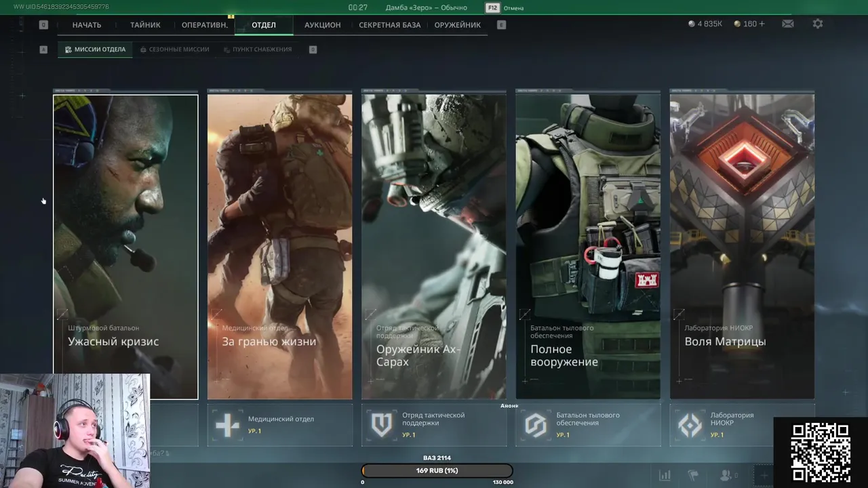Go to the АУКЦИОН tab
The height and width of the screenshot is (488, 868).
click(323, 25)
